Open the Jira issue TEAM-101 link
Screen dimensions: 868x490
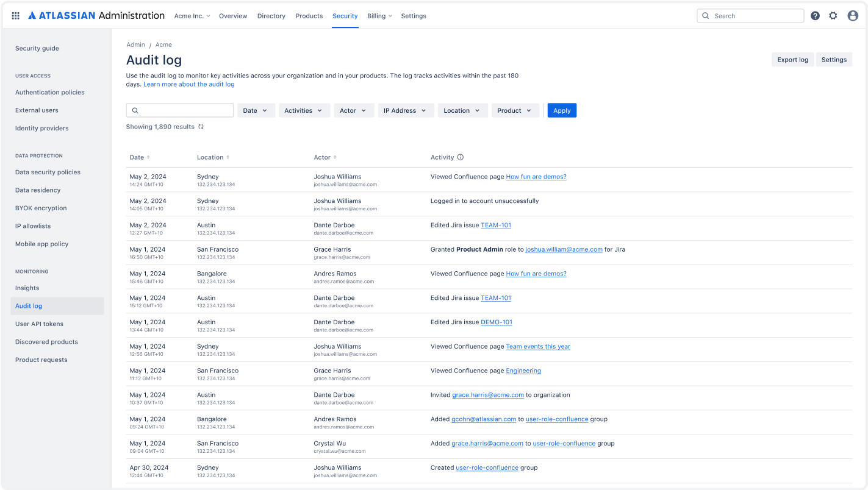tap(496, 225)
